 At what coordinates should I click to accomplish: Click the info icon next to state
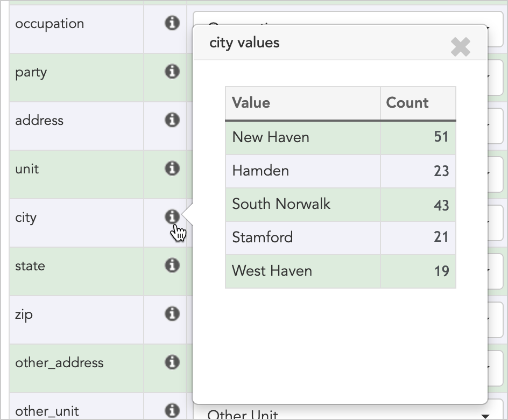coord(172,265)
